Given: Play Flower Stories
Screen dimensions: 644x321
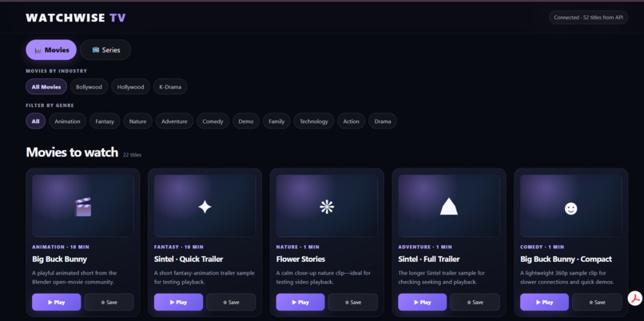Looking at the screenshot, I should pos(300,302).
